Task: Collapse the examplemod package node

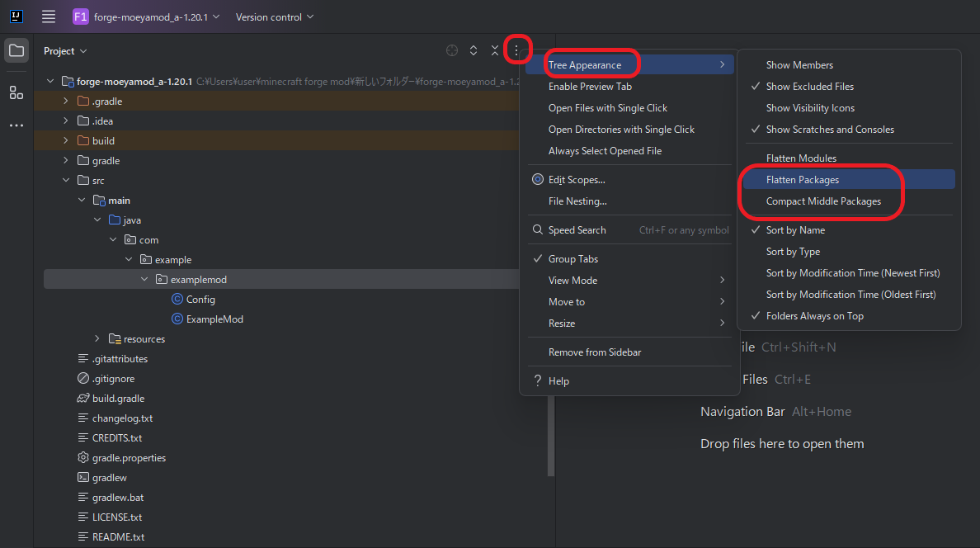Action: click(144, 280)
